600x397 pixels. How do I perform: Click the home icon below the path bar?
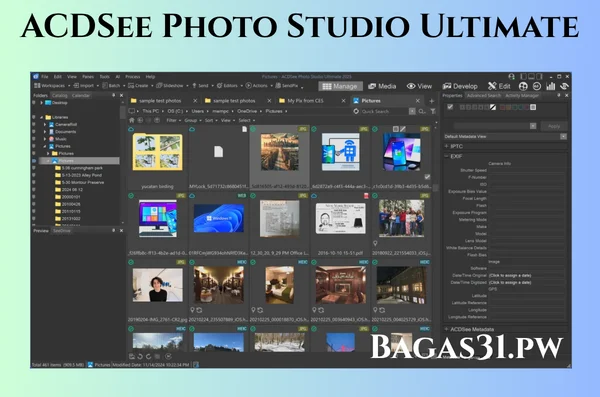tap(132, 120)
